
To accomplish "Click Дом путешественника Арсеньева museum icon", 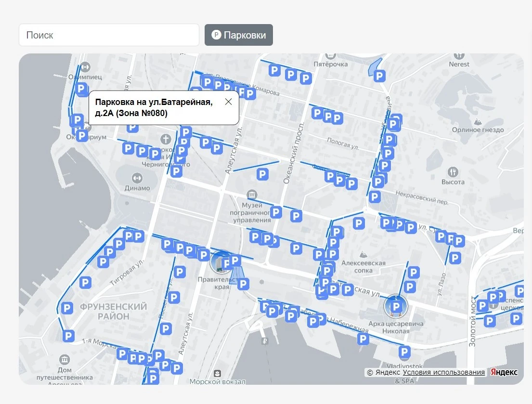I will coord(65,360).
